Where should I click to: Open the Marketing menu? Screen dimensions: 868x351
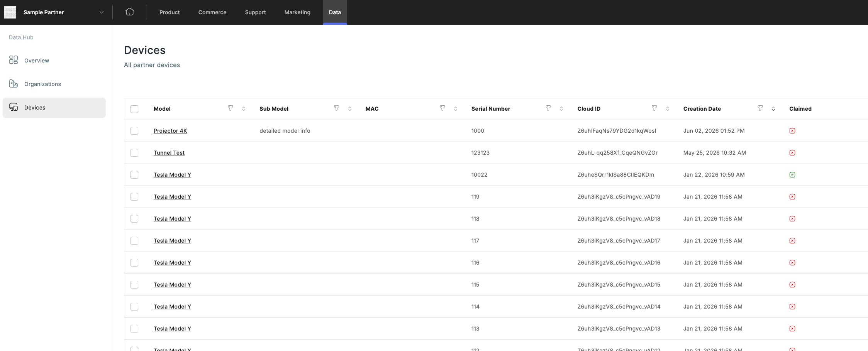tap(297, 12)
